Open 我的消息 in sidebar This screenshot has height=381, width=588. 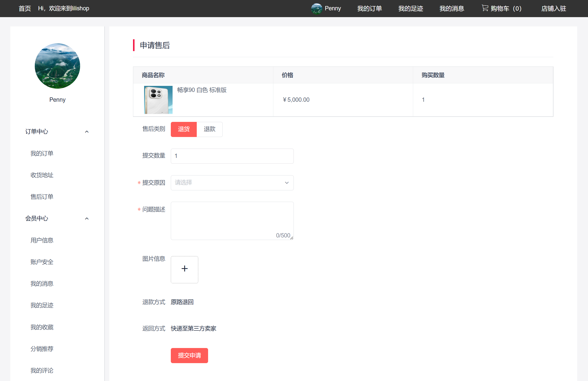tap(42, 284)
